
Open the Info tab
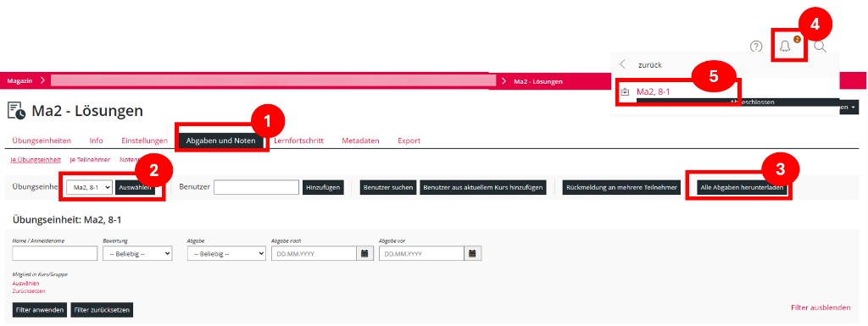(97, 141)
